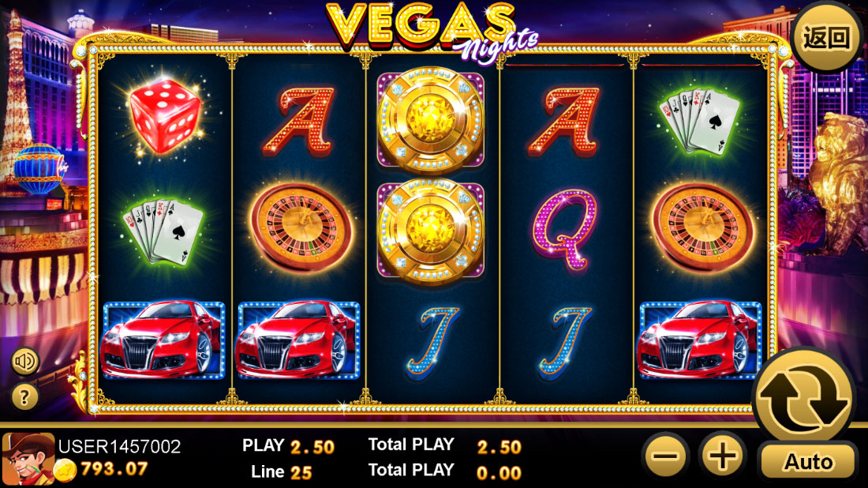Click the top gold chip symbol
This screenshot has width=868, height=488.
(431, 120)
